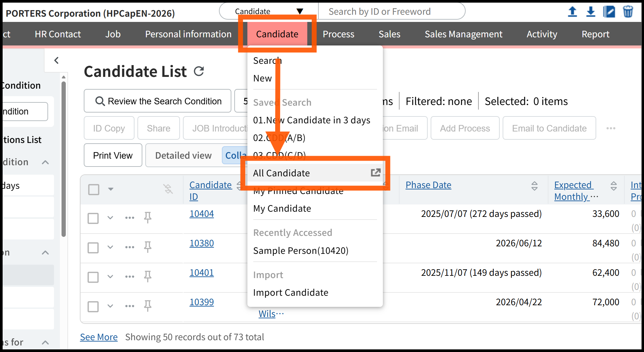Focus the Search by ID or Freeword field
This screenshot has height=352, width=644.
click(x=391, y=11)
